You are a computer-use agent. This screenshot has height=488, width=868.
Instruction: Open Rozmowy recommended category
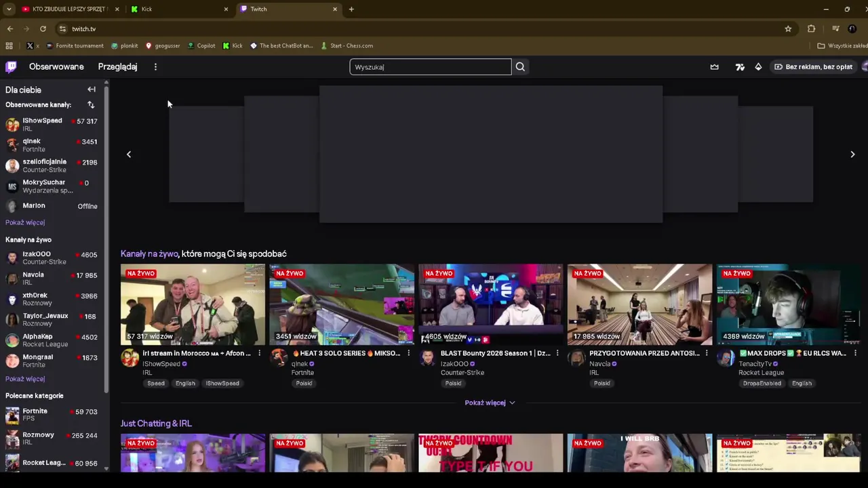click(52, 438)
